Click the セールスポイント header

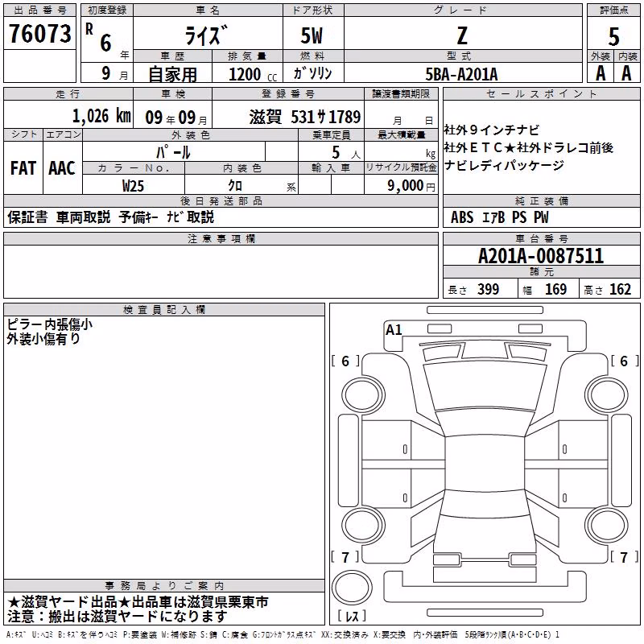tap(541, 93)
